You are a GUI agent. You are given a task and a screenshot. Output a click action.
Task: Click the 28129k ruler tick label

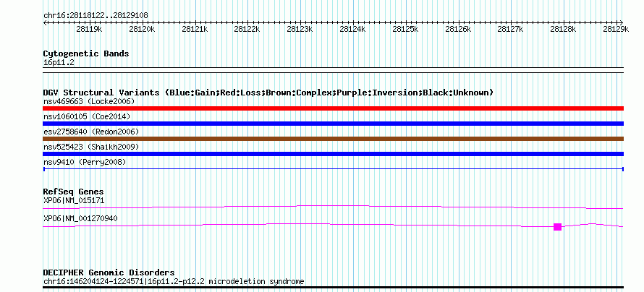coord(616,29)
